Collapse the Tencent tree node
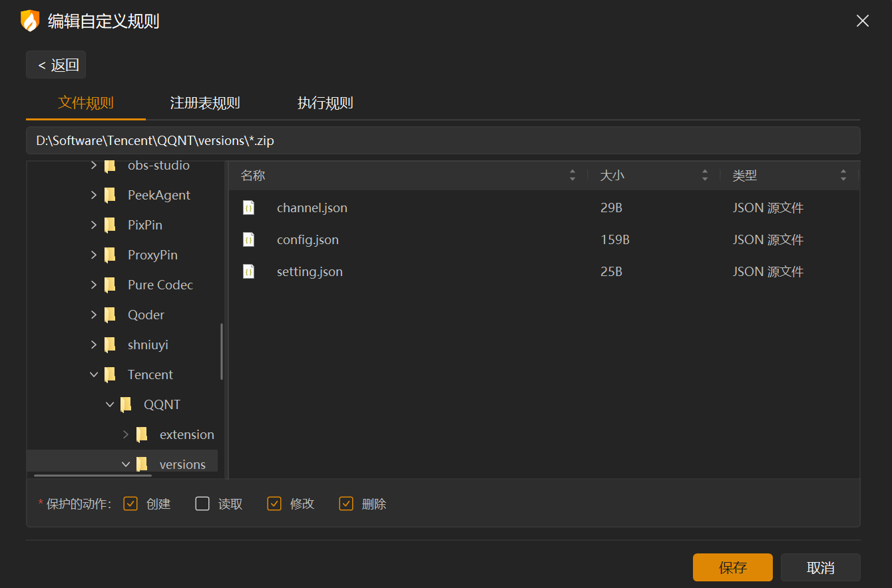The width and height of the screenshot is (892, 588). pos(94,374)
